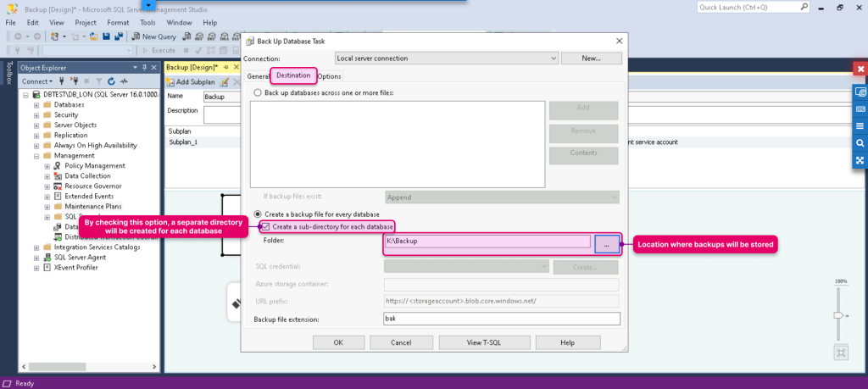Viewport: 868px width, 389px height.
Task: Click the Add Subplan icon
Action: pos(170,82)
